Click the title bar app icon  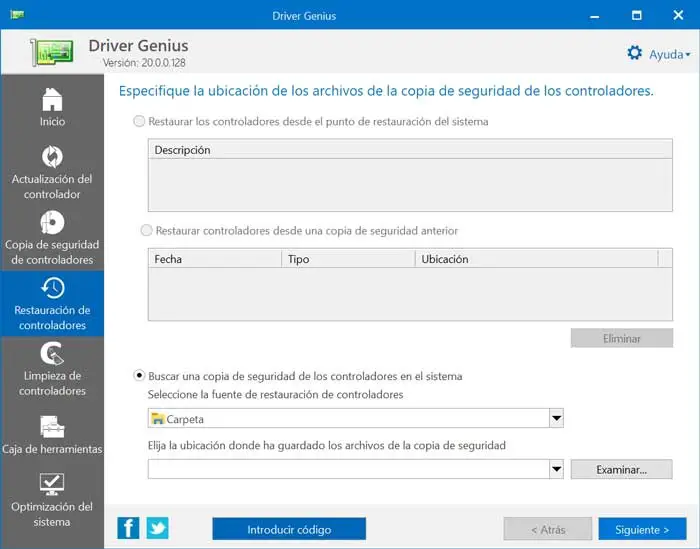(17, 15)
